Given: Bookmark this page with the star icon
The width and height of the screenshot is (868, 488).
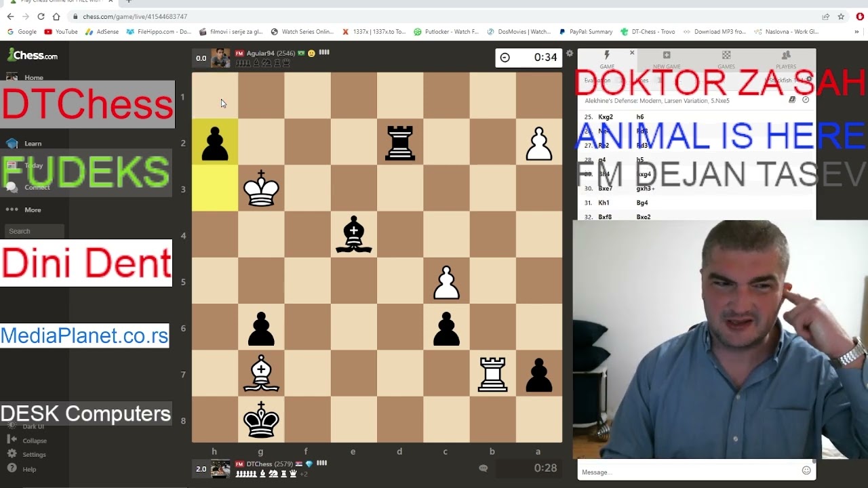Looking at the screenshot, I should pos(841,16).
